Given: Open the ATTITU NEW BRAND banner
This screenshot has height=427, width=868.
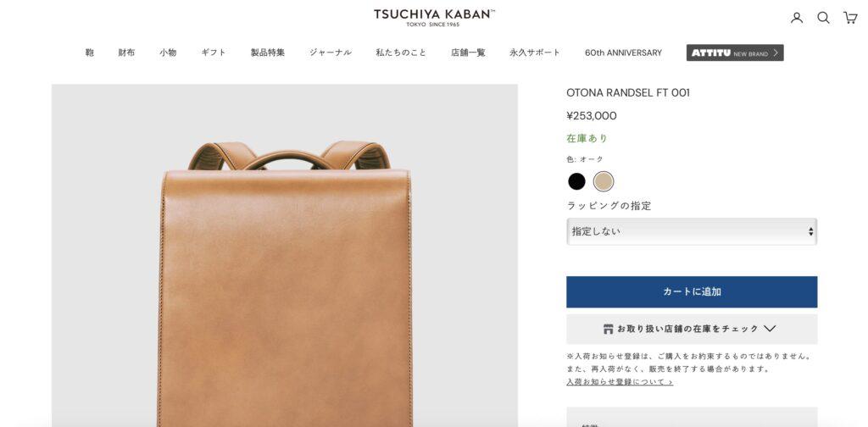Looking at the screenshot, I should (x=735, y=53).
